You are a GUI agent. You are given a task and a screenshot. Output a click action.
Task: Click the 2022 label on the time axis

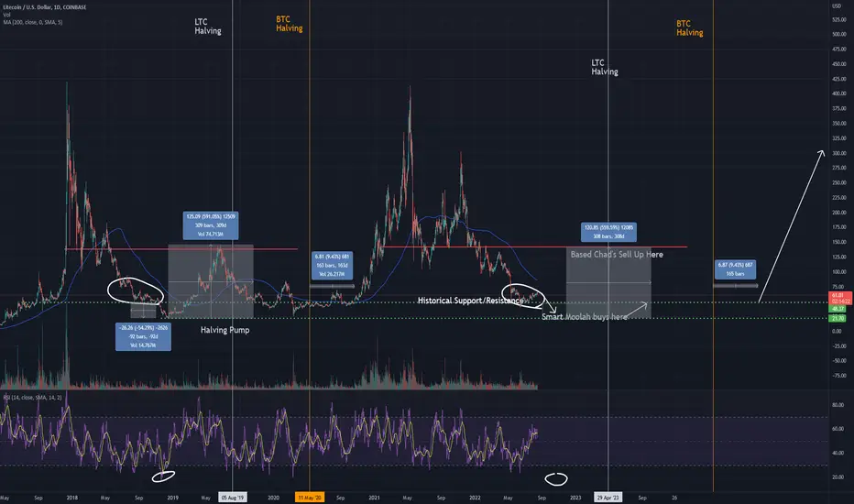coord(475,498)
